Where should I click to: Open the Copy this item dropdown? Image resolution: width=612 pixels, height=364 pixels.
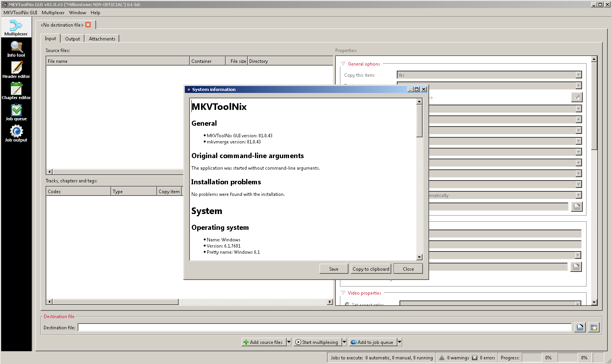pos(489,75)
